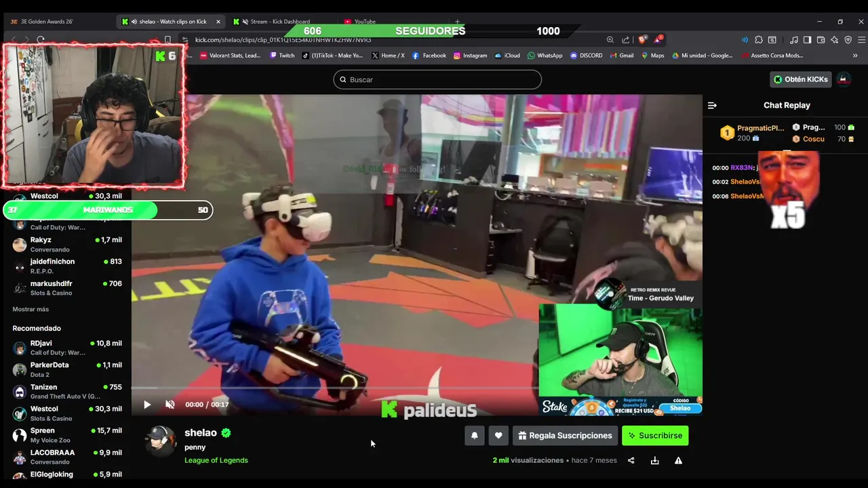The height and width of the screenshot is (488, 868).
Task: Open the iCloud bookmark
Action: [507, 56]
